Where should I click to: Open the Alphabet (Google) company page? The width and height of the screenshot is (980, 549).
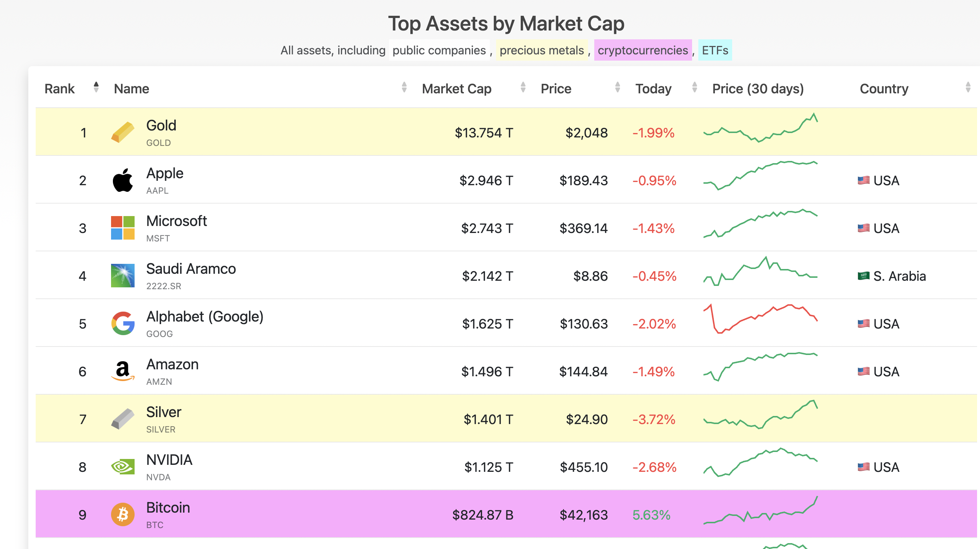point(205,317)
